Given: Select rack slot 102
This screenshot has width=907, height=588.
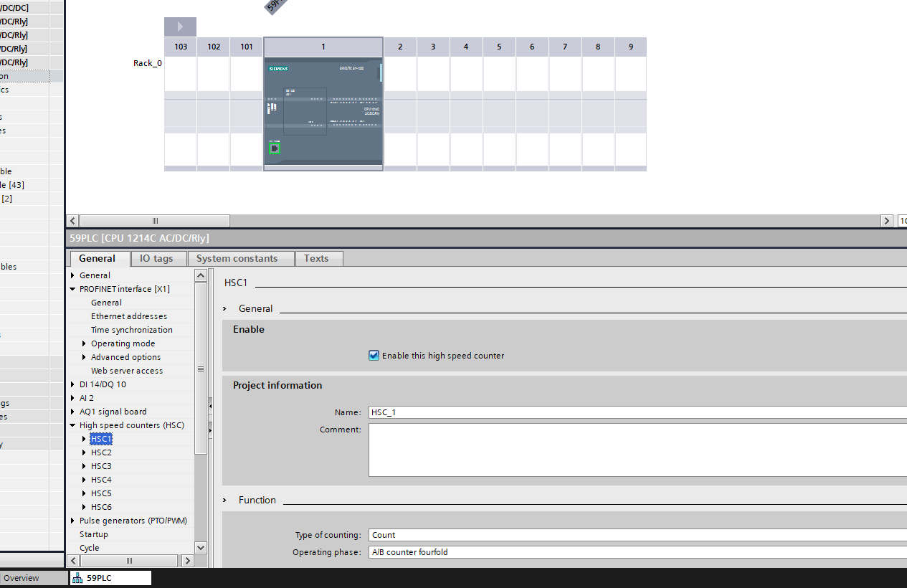Looking at the screenshot, I should 214,104.
